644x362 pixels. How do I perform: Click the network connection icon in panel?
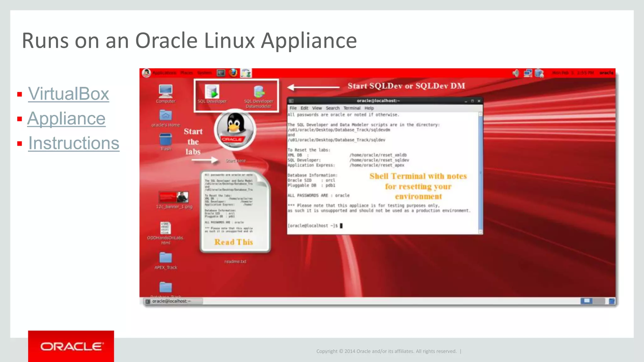click(528, 73)
